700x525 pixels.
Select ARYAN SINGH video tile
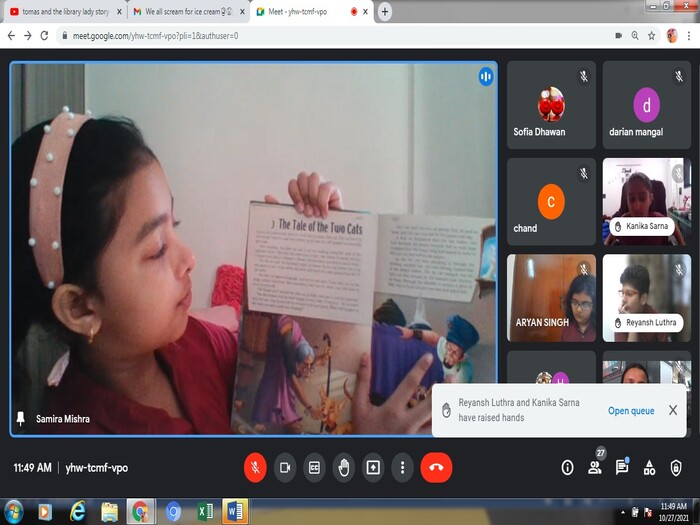[x=551, y=298]
